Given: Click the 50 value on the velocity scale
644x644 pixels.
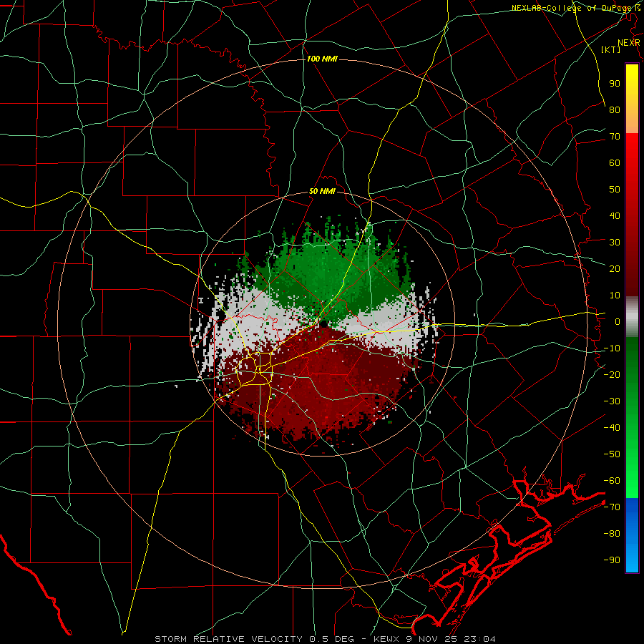Looking at the screenshot, I should click(x=615, y=190).
